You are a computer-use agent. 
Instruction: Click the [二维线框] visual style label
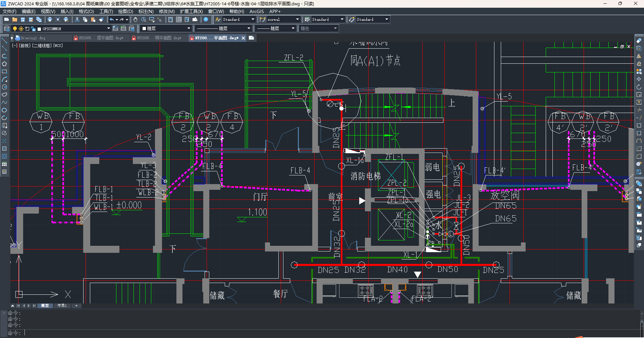[42, 46]
